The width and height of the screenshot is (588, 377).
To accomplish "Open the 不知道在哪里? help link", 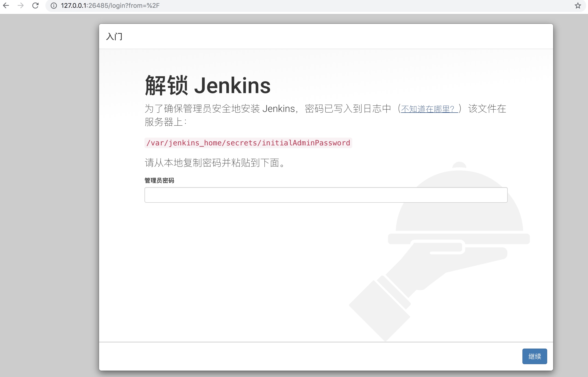I will tap(429, 109).
